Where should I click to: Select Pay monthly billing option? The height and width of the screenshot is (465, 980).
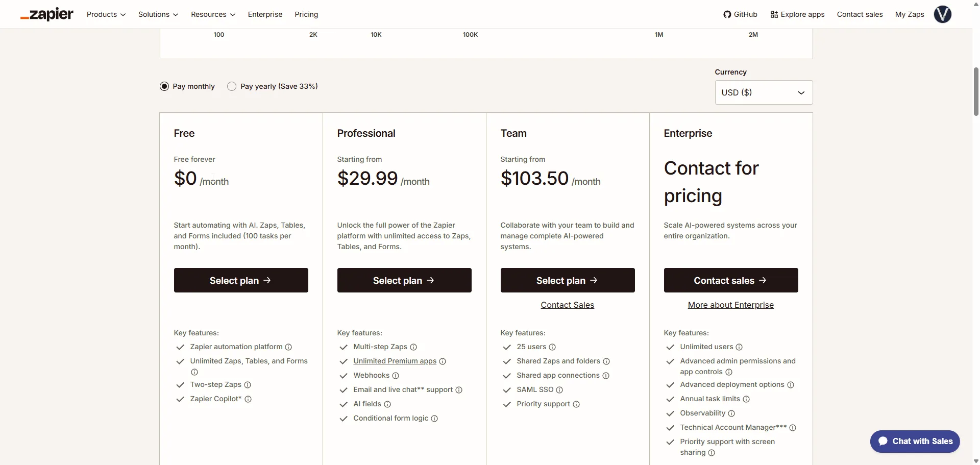click(164, 86)
